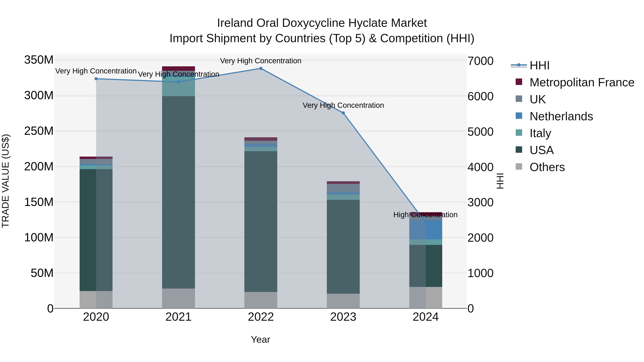
Task: Click the USA segment of the 2021 bar
Action: [x=179, y=192]
